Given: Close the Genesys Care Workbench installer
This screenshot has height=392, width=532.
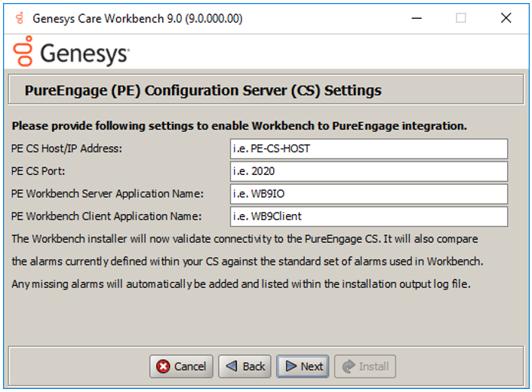Looking at the screenshot, I should pyautogui.click(x=506, y=18).
